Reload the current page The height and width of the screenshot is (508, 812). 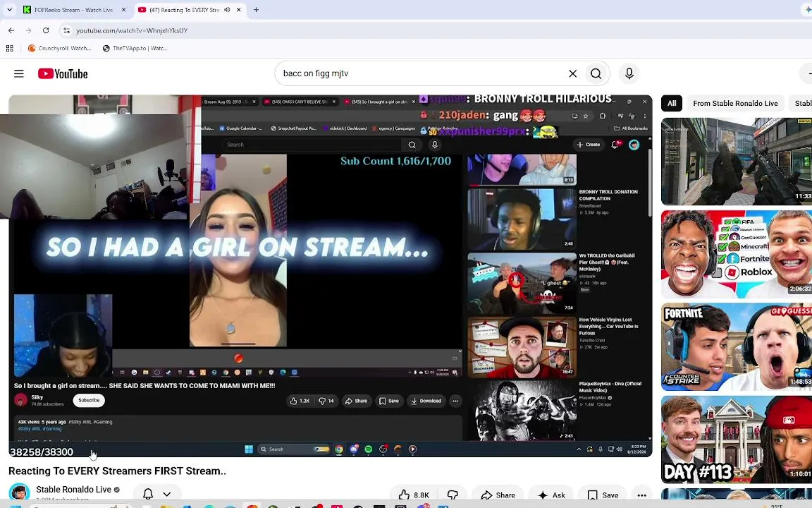[x=46, y=30]
